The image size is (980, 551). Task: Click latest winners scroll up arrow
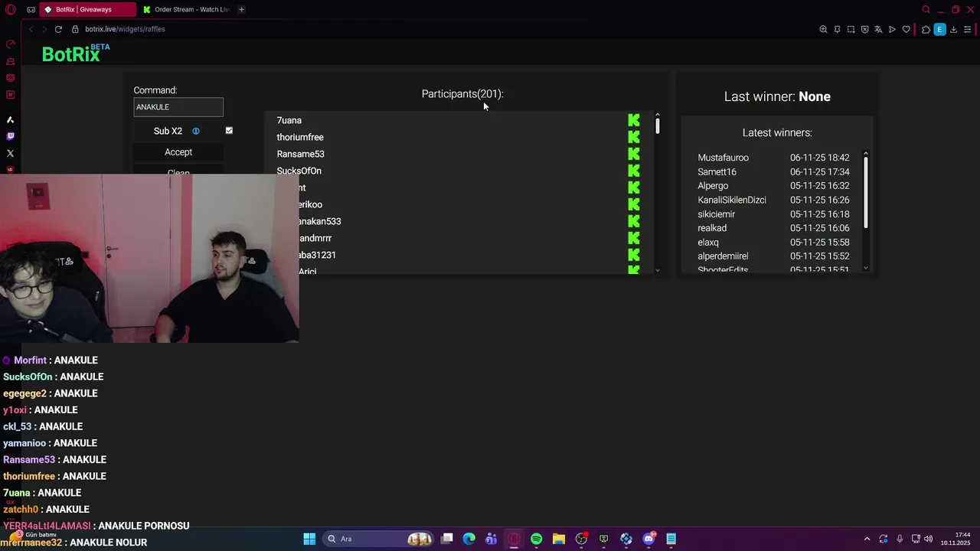[866, 154]
